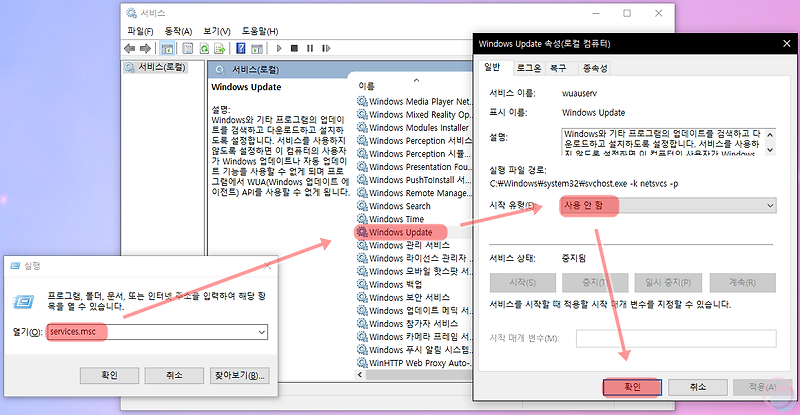
Task: Expand the 열기 combo box arrow in Run dialog
Action: point(261,332)
